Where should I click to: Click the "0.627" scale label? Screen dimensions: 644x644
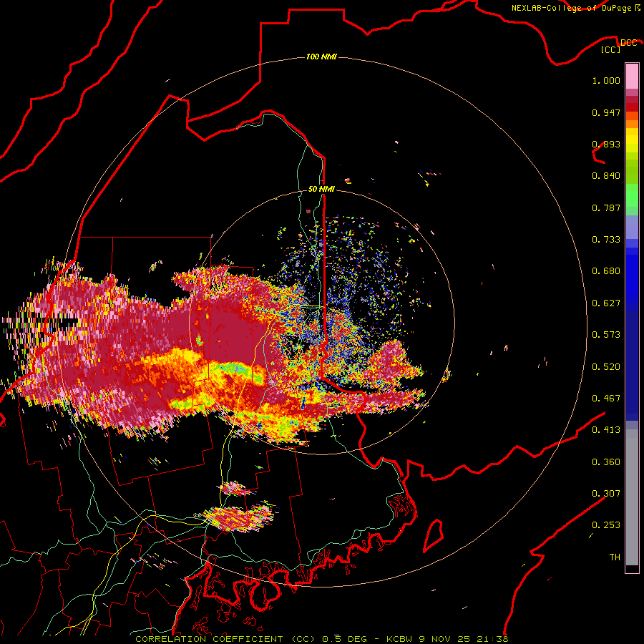coord(606,303)
